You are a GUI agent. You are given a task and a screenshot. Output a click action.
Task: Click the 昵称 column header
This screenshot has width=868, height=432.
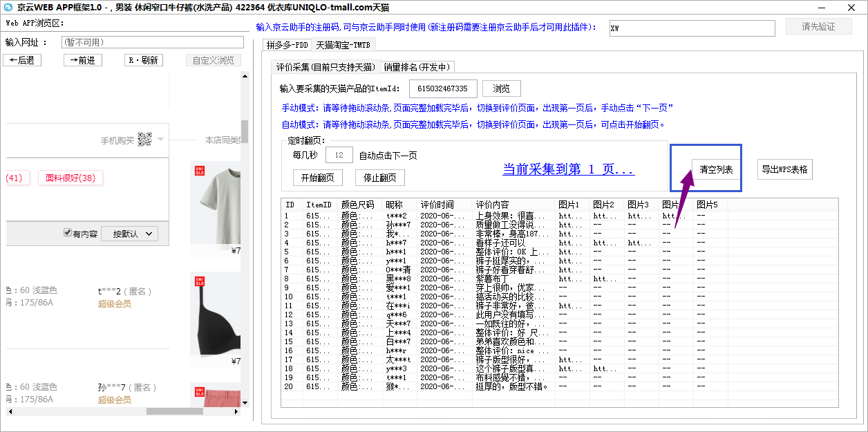[399, 205]
